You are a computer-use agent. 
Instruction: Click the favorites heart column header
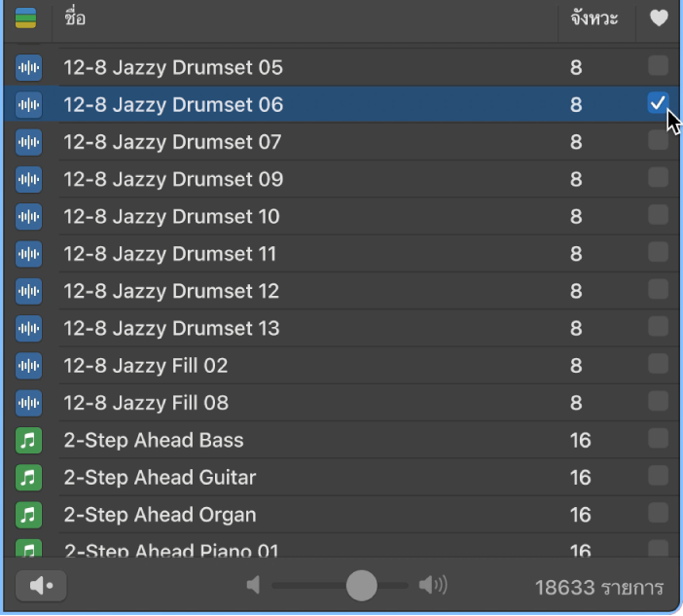(659, 19)
